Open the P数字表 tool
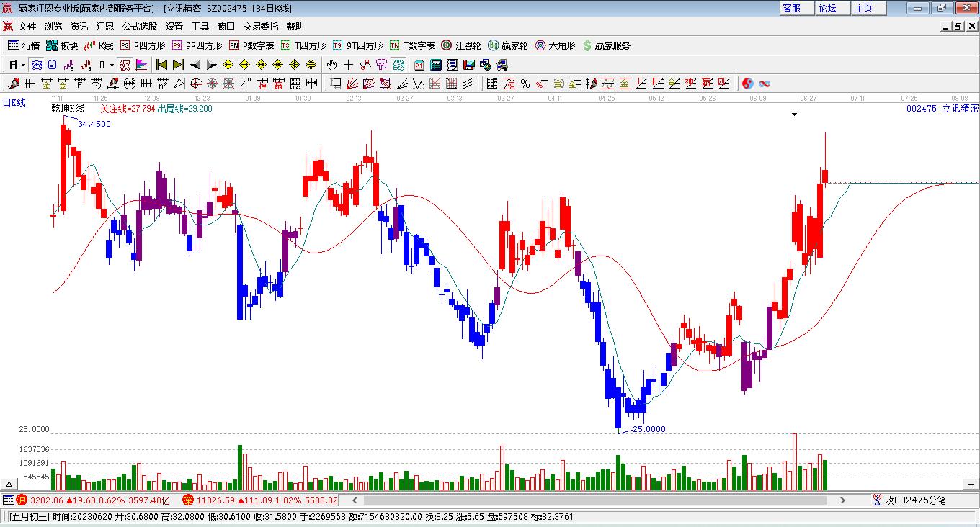 (x=251, y=45)
